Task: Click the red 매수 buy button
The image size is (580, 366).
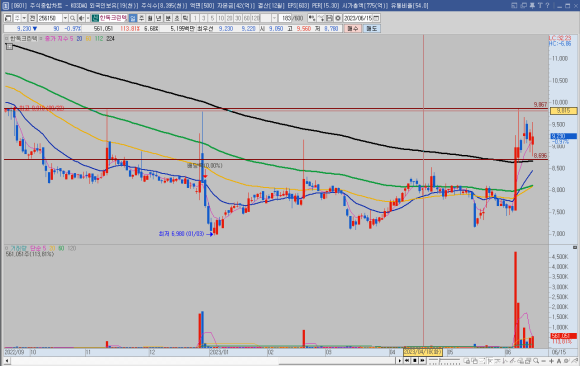Action: pyautogui.click(x=353, y=28)
